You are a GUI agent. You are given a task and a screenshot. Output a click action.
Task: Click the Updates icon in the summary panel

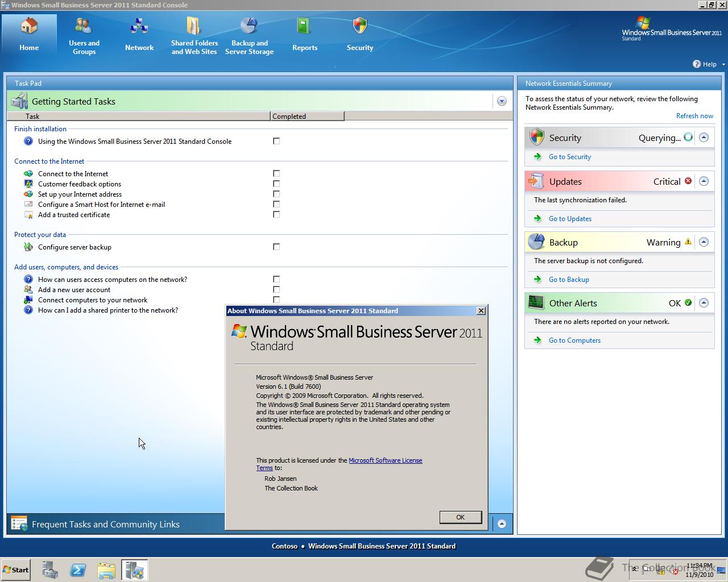pos(536,181)
